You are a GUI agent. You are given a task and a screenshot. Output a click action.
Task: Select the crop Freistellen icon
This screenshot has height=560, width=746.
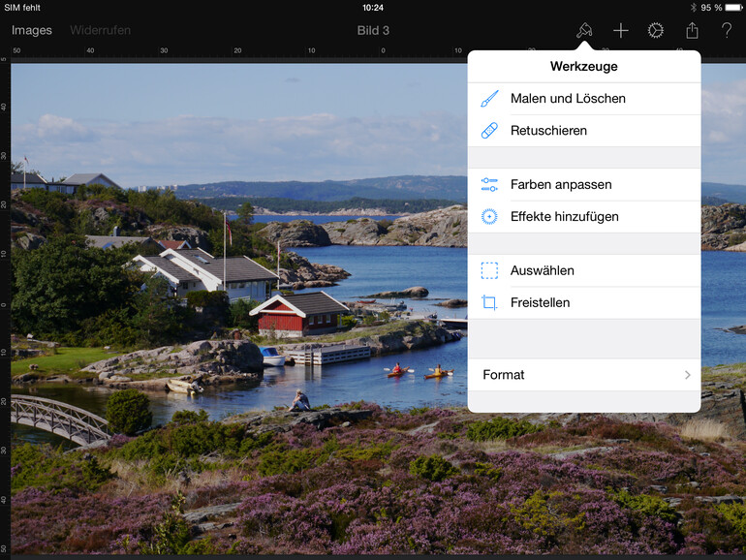pyautogui.click(x=489, y=302)
